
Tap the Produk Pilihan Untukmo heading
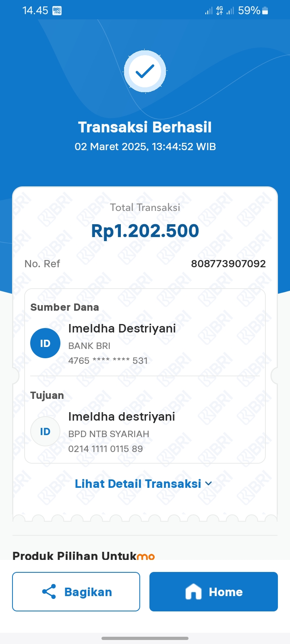pyautogui.click(x=84, y=555)
